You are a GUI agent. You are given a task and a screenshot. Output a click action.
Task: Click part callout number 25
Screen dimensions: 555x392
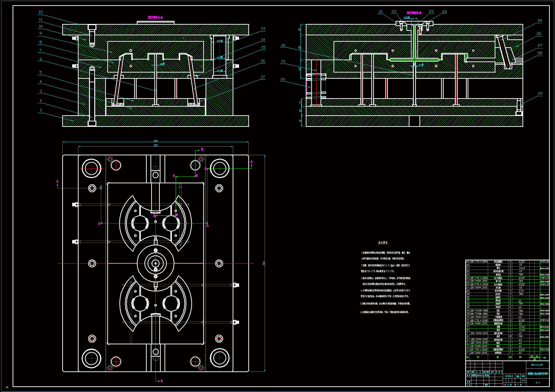[540, 21]
